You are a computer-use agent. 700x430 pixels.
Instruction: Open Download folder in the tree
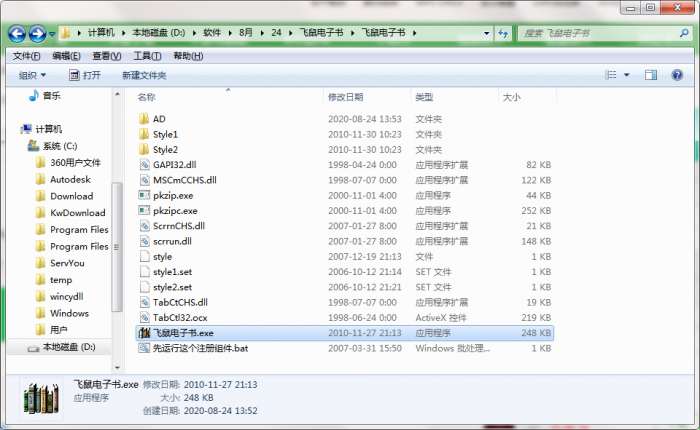coord(71,196)
